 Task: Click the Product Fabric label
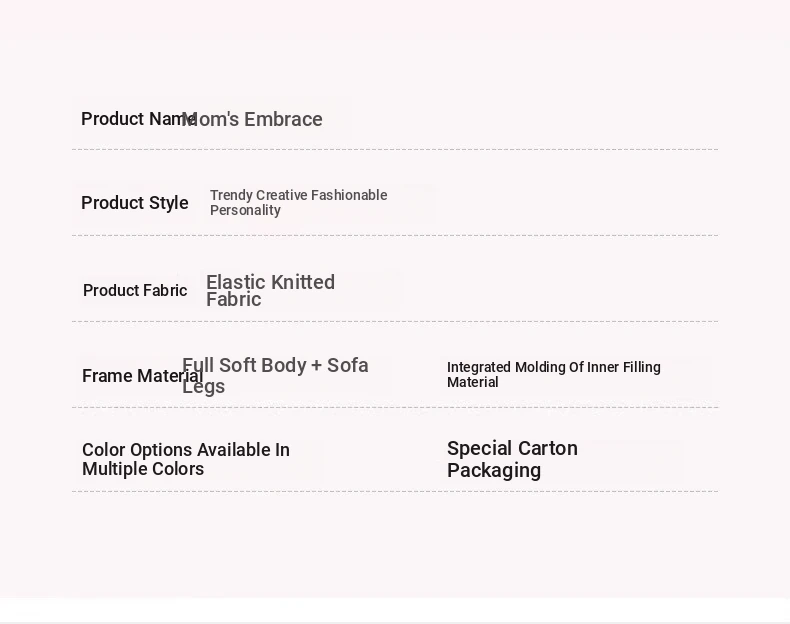(135, 291)
